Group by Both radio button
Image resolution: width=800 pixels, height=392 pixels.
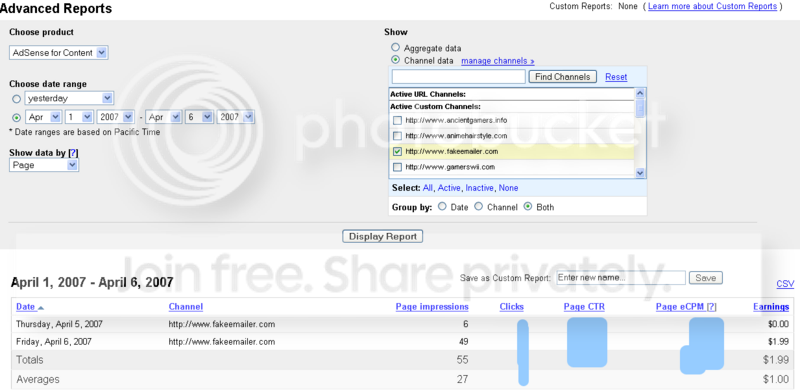click(x=528, y=206)
